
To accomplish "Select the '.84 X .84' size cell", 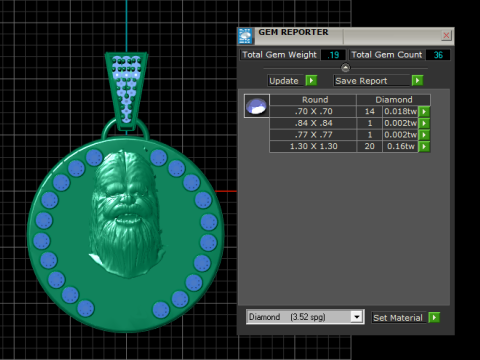I will 313,123.
